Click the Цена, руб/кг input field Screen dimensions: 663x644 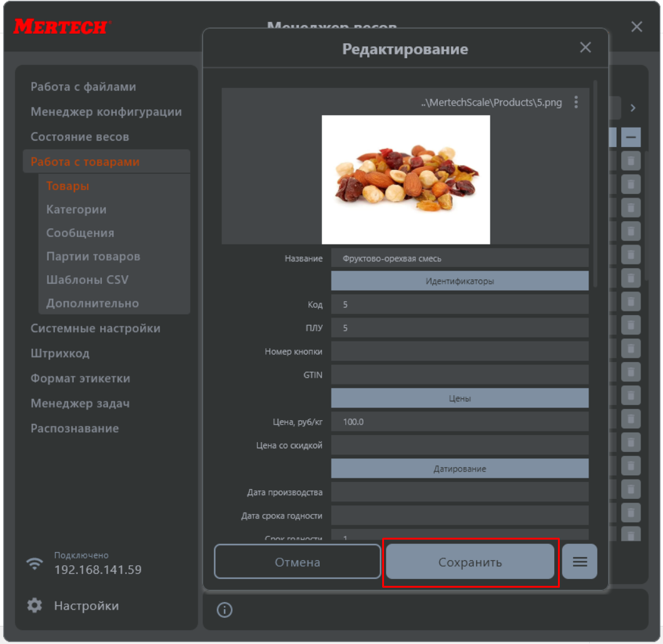[x=460, y=422]
